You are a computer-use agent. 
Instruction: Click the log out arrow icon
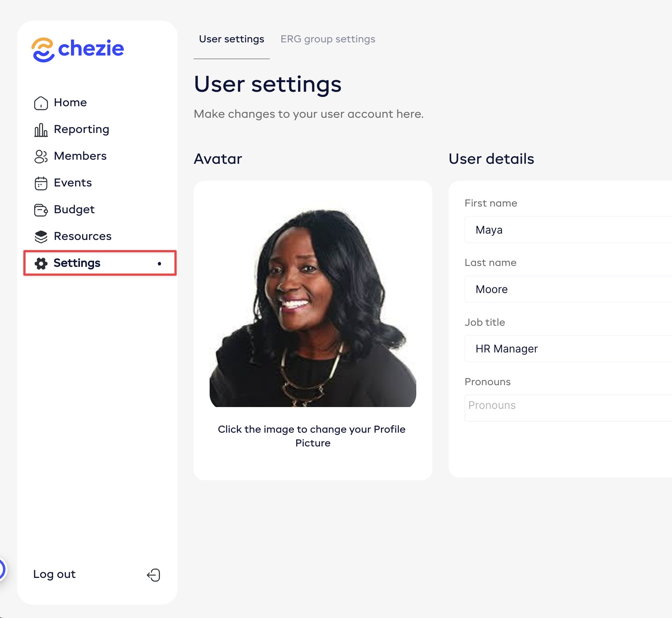click(x=154, y=575)
